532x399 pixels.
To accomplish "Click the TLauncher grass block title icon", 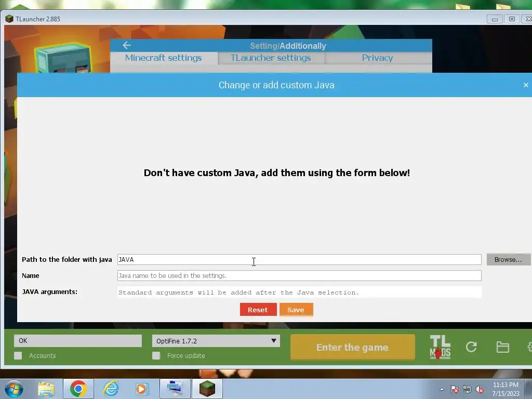I will pyautogui.click(x=9, y=19).
